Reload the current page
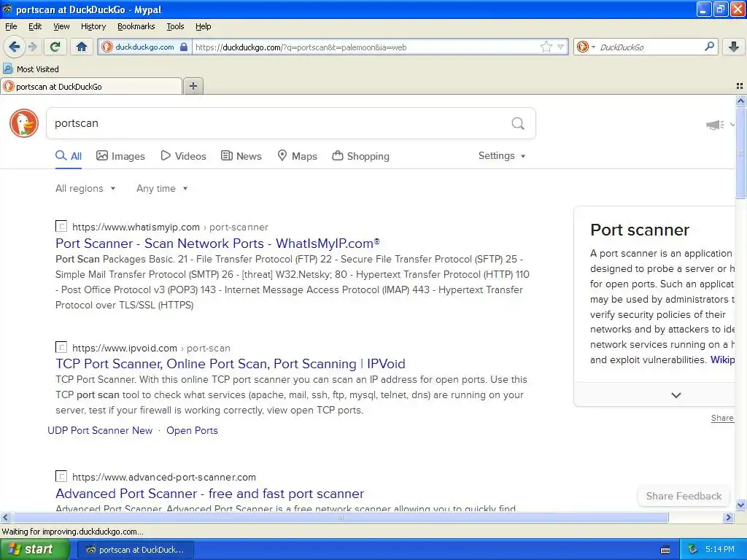747x560 pixels. pos(55,47)
